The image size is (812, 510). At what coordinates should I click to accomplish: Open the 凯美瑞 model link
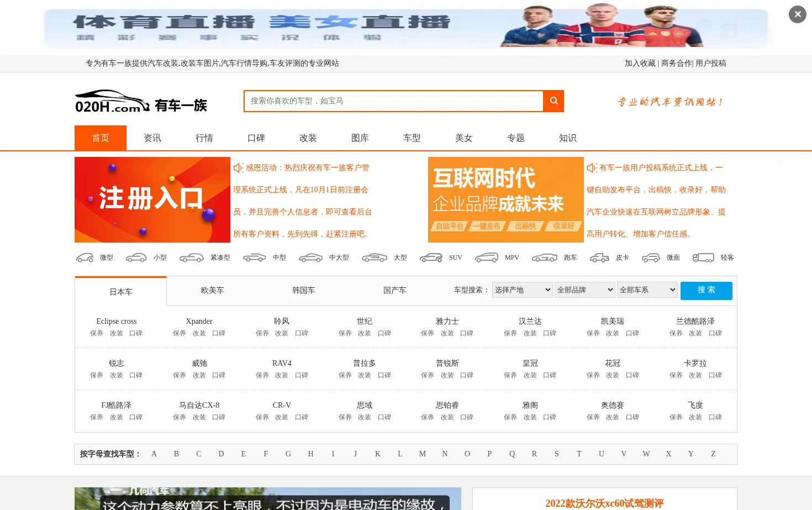[x=613, y=321]
